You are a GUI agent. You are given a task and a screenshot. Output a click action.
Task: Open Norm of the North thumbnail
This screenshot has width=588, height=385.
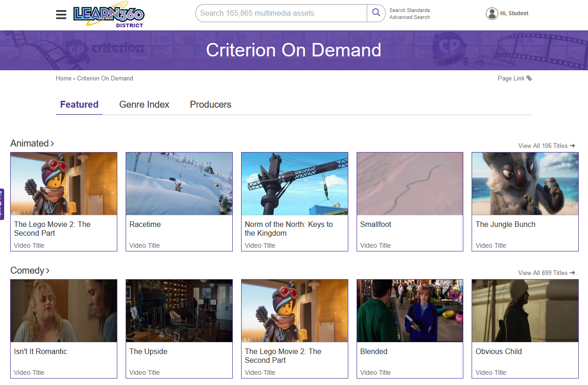295,183
